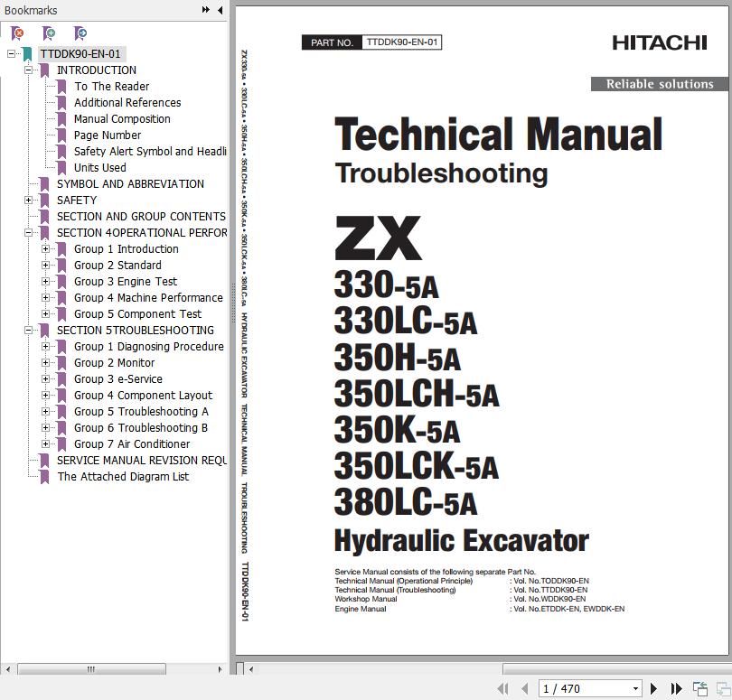The height and width of the screenshot is (700, 732).
Task: Click the double-arrow bookmarks panel options icon
Action: coord(205,10)
